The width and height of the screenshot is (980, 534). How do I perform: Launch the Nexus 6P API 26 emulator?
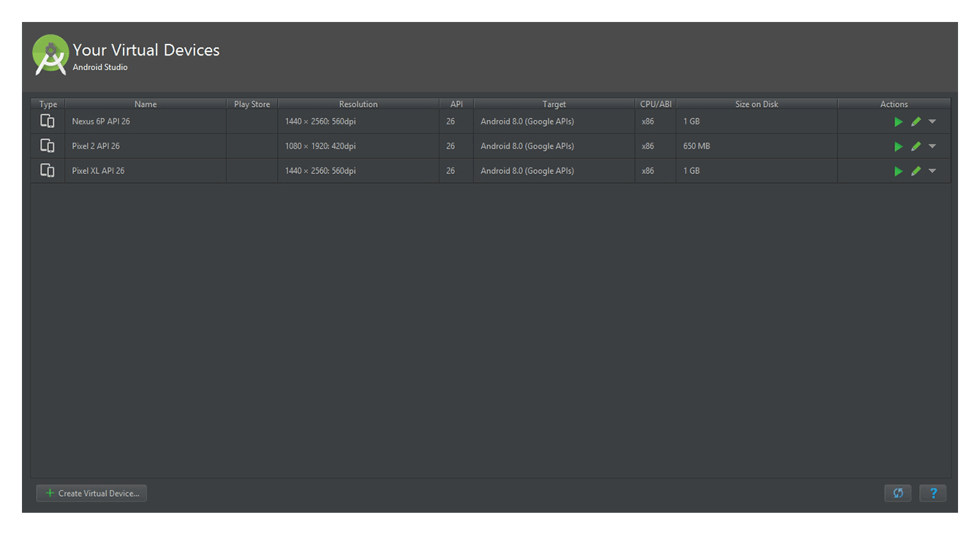[x=898, y=122]
